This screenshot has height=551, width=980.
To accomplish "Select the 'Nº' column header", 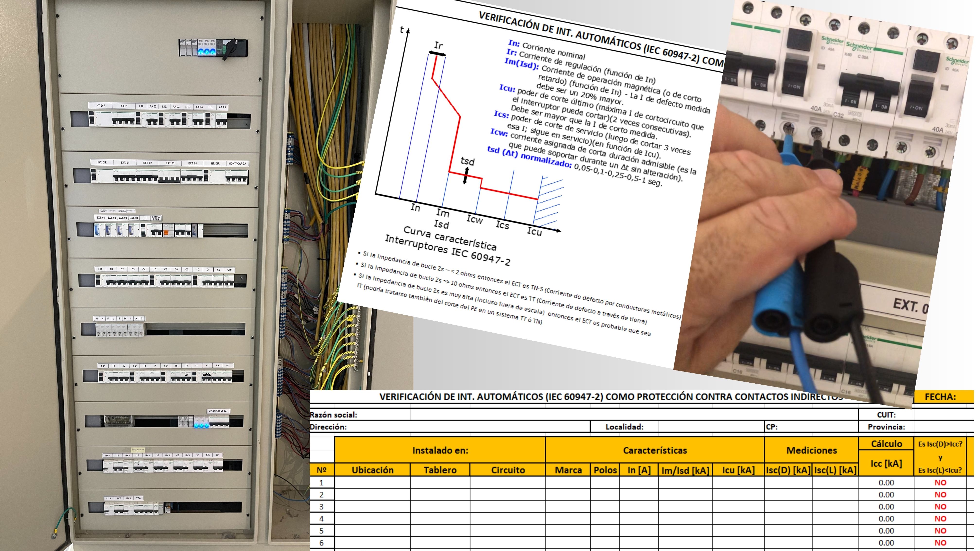I will tap(322, 470).
